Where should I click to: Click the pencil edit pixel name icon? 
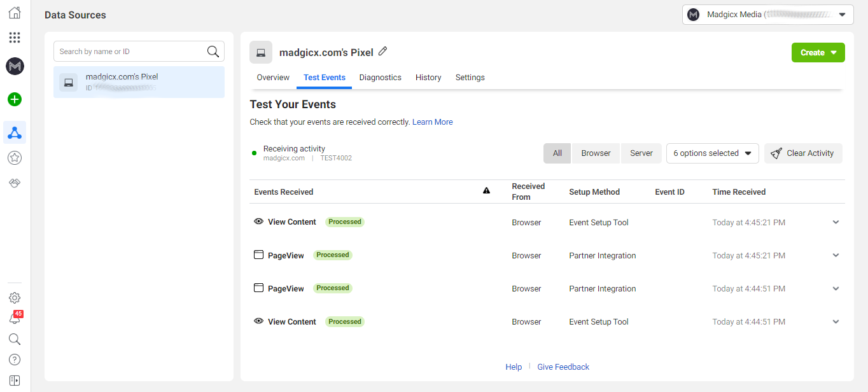[382, 52]
